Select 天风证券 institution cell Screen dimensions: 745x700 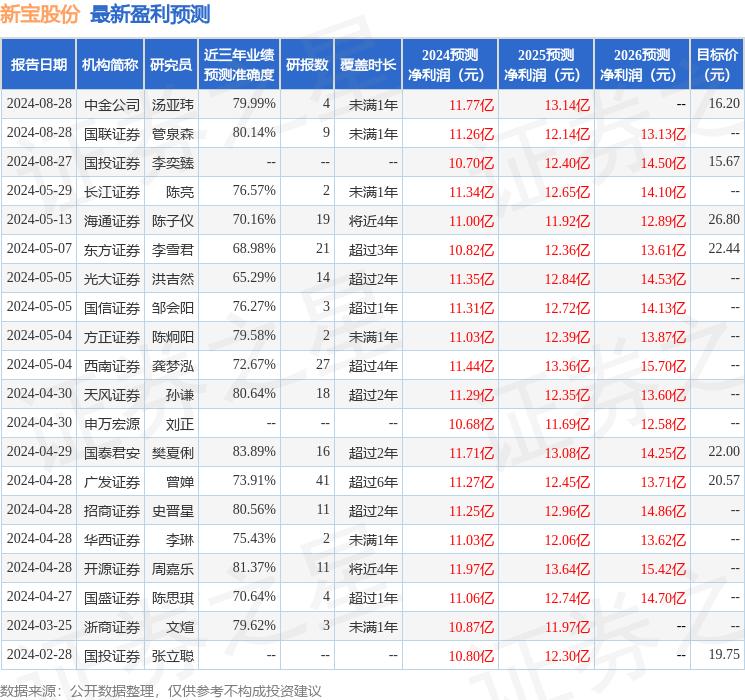[112, 395]
